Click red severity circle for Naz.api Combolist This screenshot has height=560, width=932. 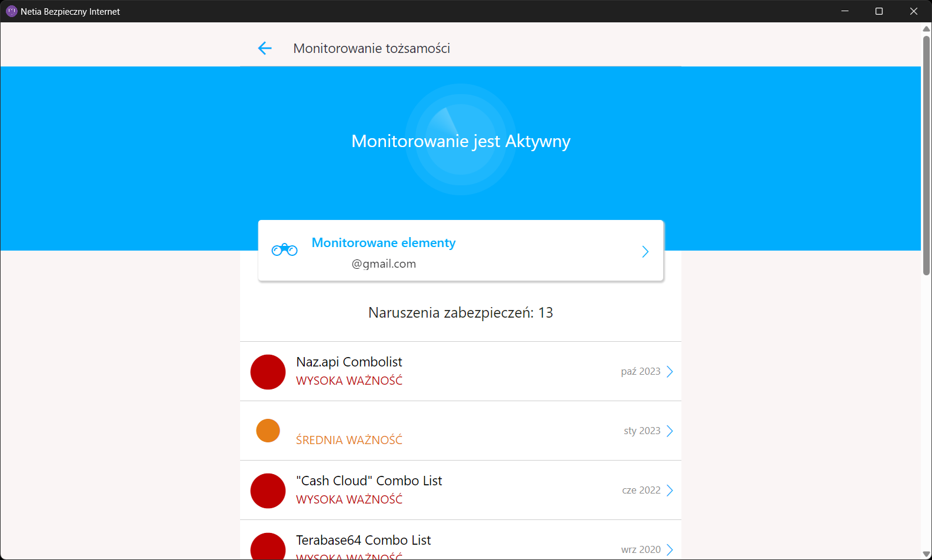tap(268, 372)
